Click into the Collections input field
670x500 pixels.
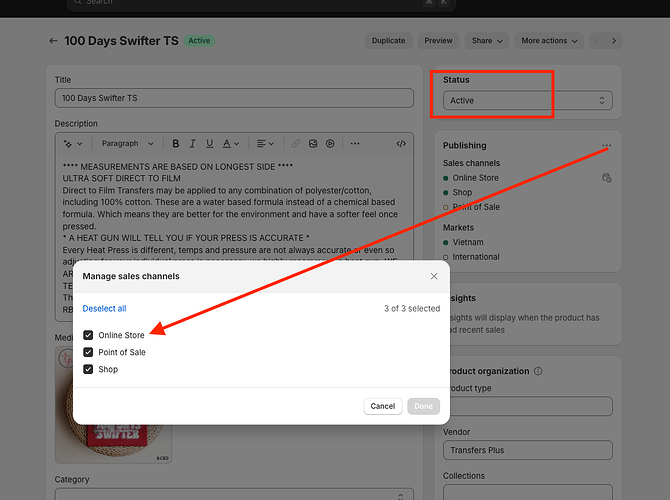point(527,492)
